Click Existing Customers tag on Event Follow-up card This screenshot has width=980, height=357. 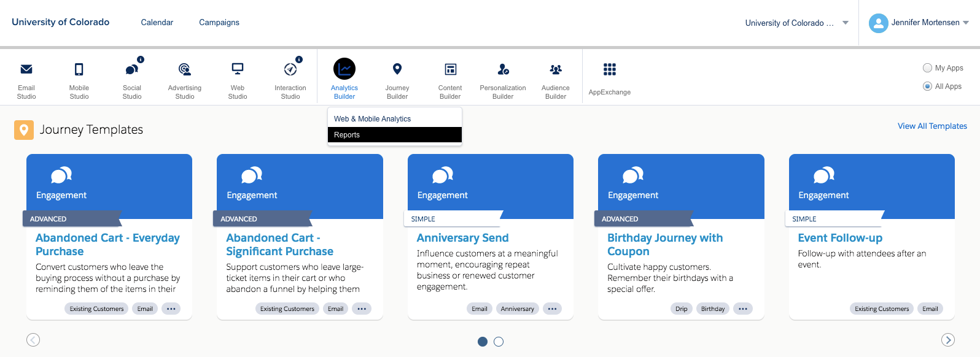click(882, 309)
